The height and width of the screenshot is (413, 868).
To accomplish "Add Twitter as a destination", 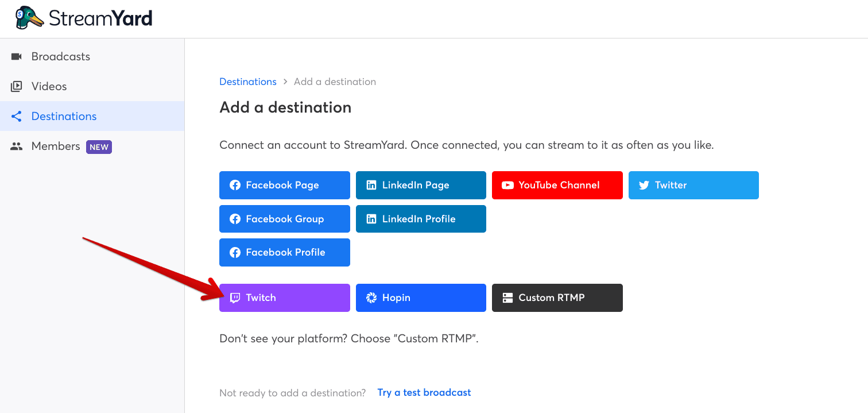I will (693, 185).
